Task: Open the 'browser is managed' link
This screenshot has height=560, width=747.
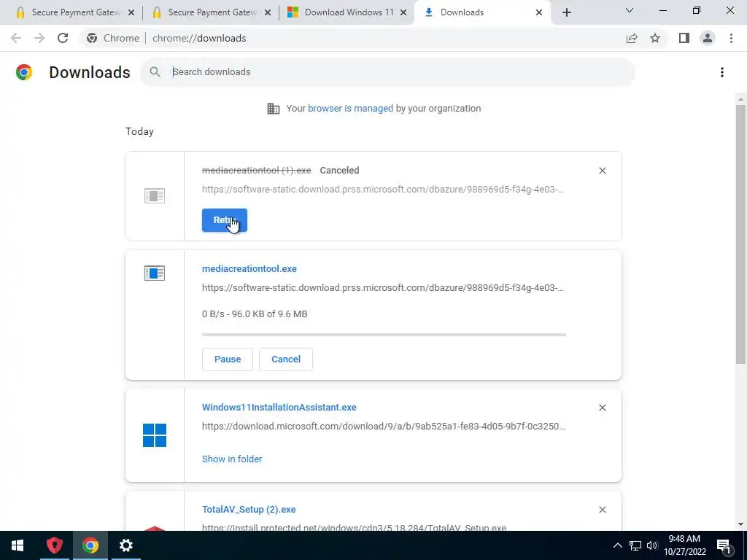Action: [x=350, y=108]
